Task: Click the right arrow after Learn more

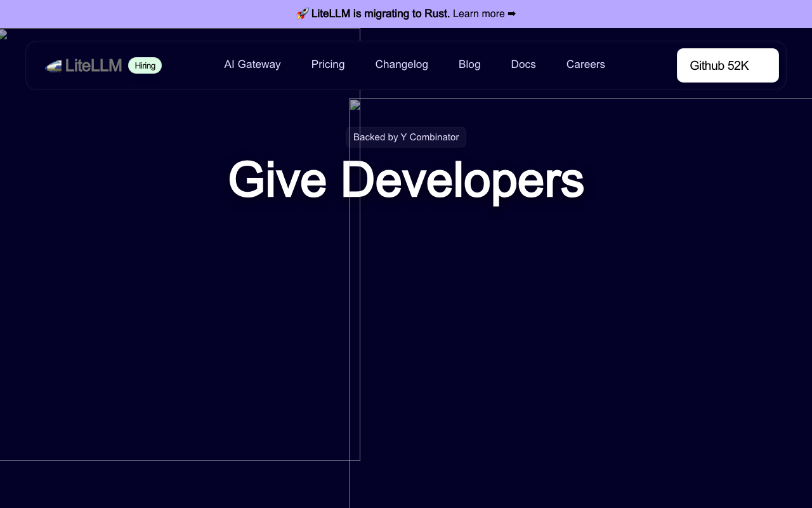Action: pyautogui.click(x=512, y=14)
